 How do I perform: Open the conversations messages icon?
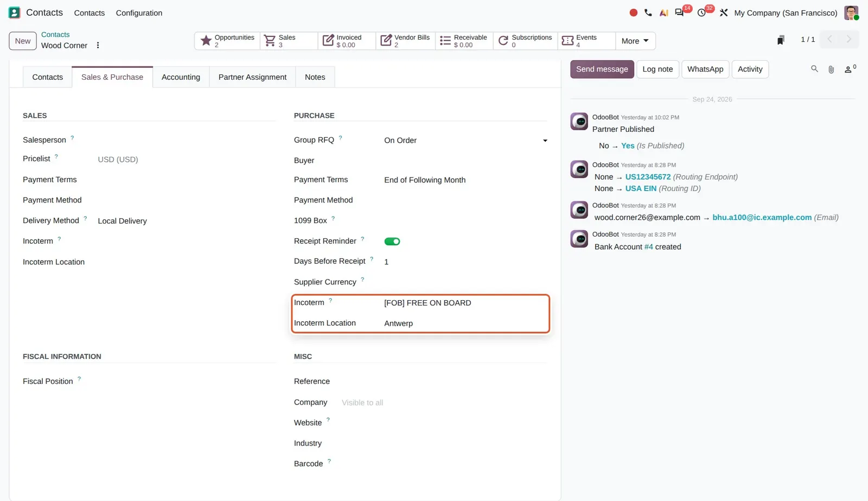click(x=679, y=12)
